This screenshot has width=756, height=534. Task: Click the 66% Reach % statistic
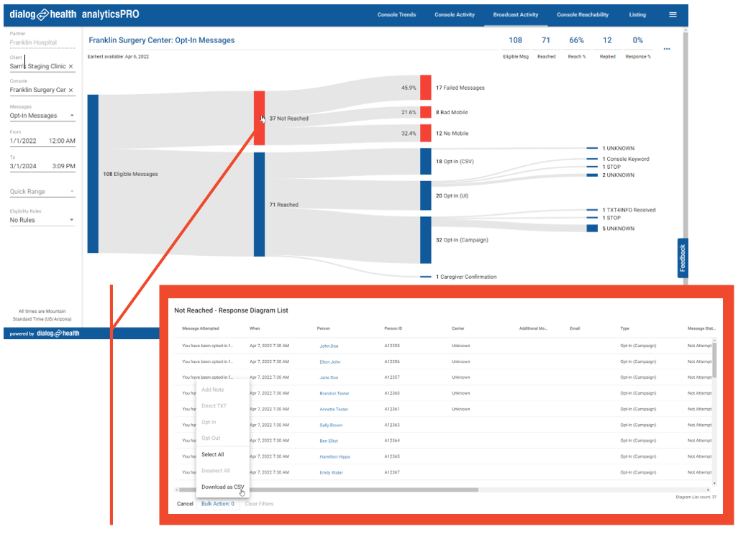pyautogui.click(x=576, y=46)
